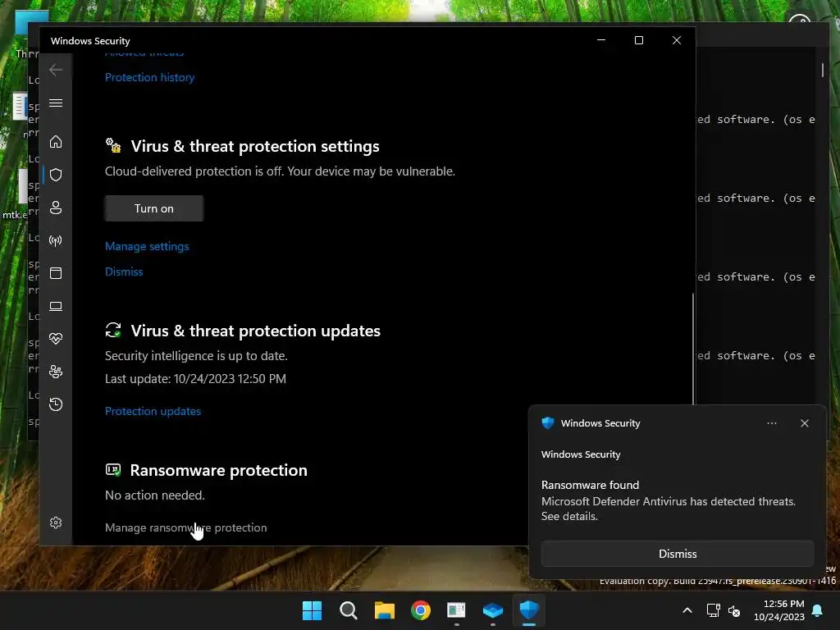
Task: Switch to the terminal app taskbar icon
Action: 456,610
